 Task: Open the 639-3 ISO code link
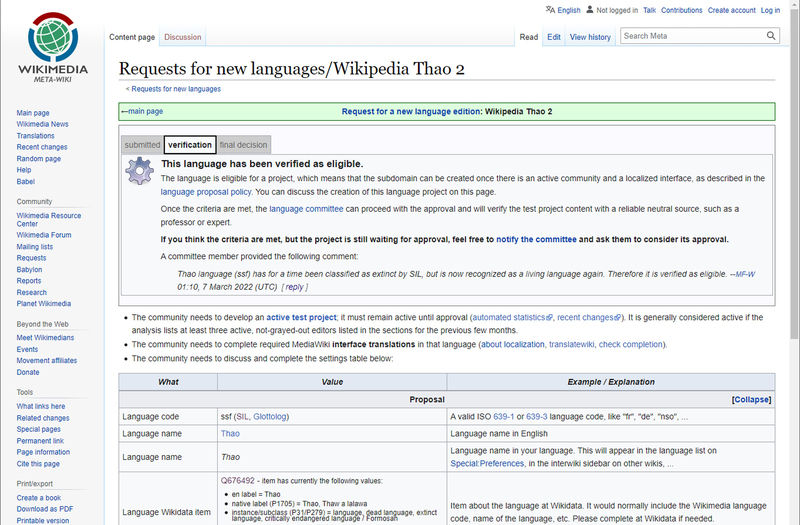coord(537,417)
